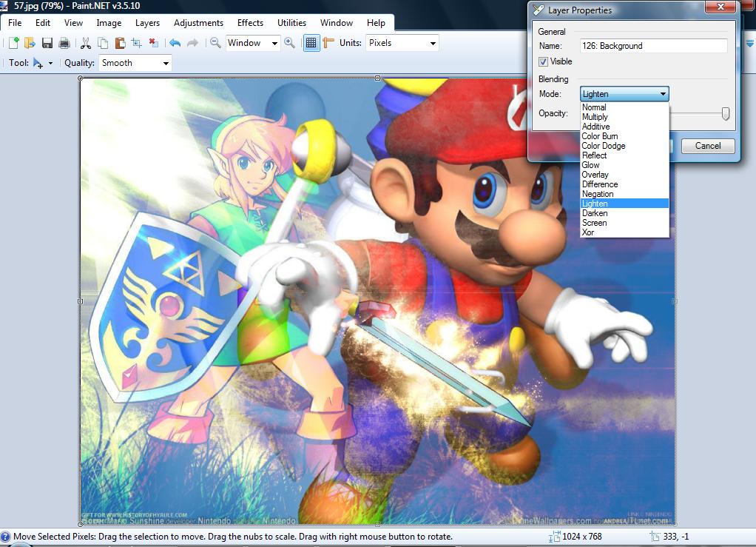This screenshot has height=547, width=756.
Task: Toggle the pixel grid icon
Action: [x=311, y=43]
